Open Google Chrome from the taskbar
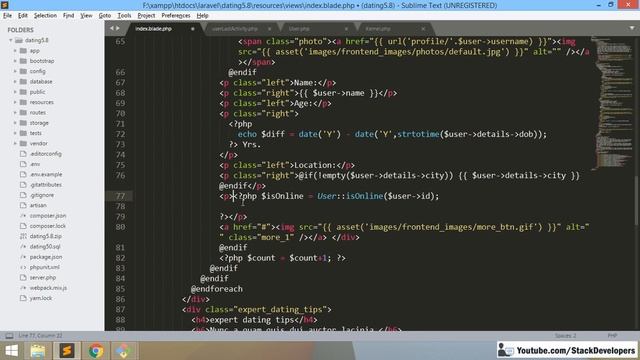The height and width of the screenshot is (360, 640). [96, 351]
